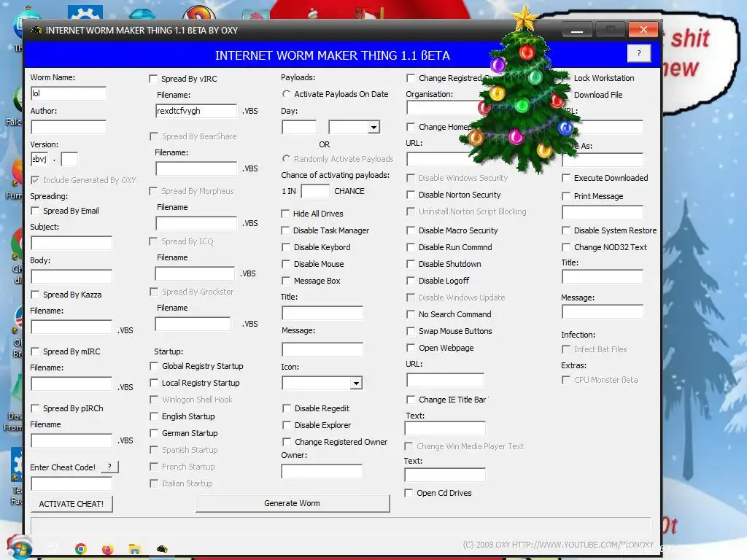The height and width of the screenshot is (560, 747).
Task: Open File Explorer from the taskbar
Action: point(135,549)
